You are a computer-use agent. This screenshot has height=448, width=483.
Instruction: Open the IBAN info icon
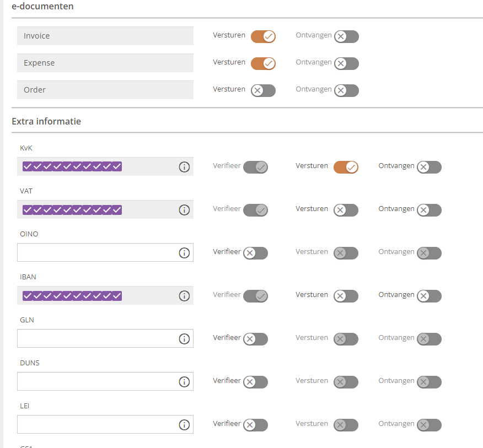pyautogui.click(x=184, y=296)
